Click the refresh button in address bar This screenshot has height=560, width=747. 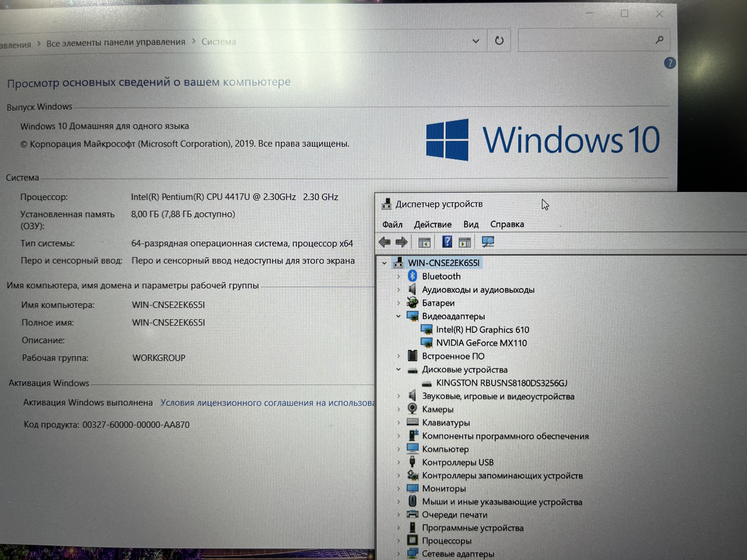[499, 41]
